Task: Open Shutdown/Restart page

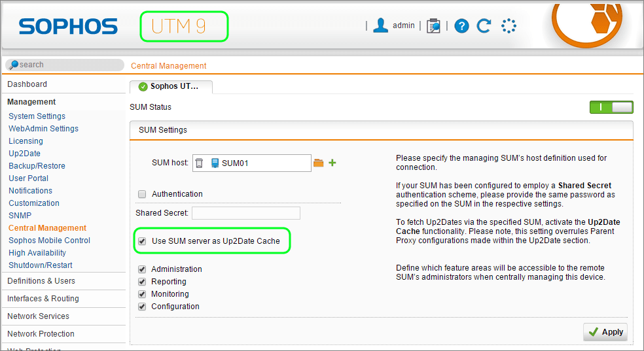Action: 41,265
